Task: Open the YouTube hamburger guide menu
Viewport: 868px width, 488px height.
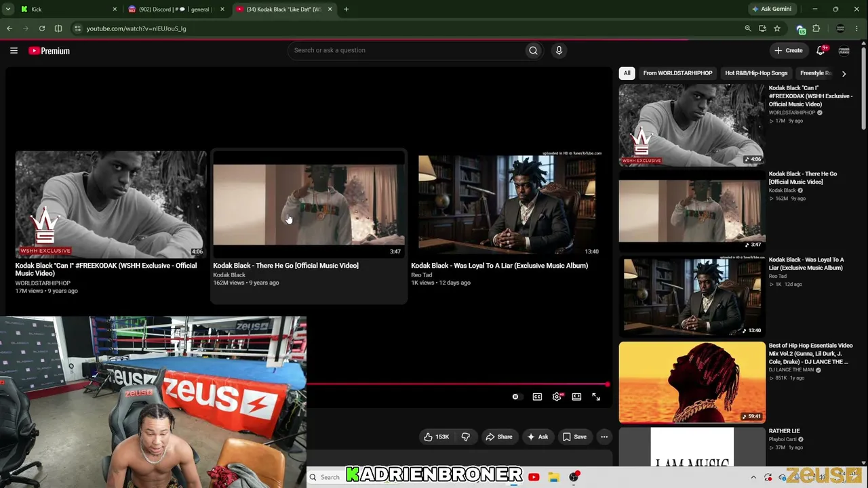Action: click(14, 50)
